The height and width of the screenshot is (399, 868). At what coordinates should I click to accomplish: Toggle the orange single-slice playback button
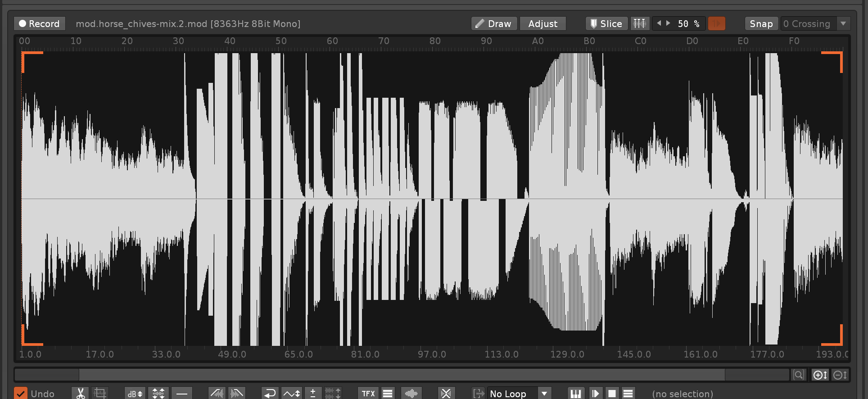point(716,23)
